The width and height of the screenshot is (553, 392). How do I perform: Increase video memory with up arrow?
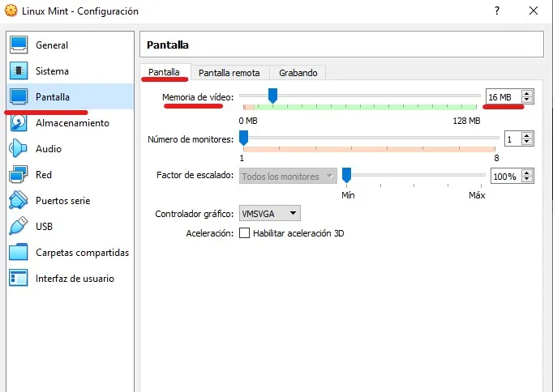(526, 93)
